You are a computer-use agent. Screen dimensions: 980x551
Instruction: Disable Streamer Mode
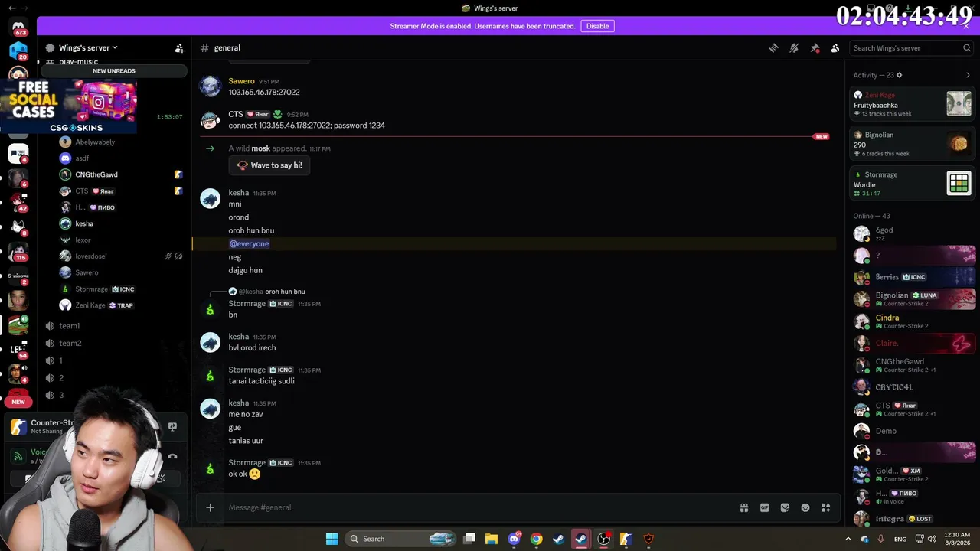click(x=597, y=26)
